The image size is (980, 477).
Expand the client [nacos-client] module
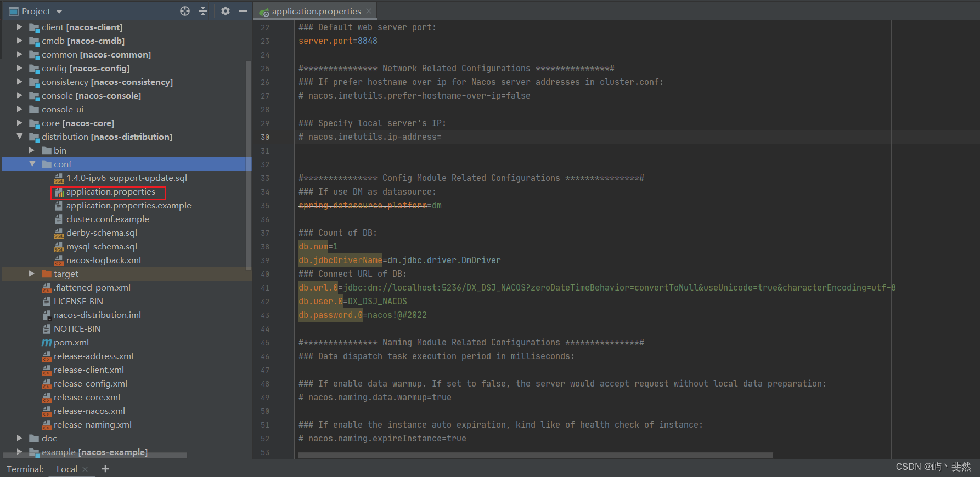click(x=20, y=27)
